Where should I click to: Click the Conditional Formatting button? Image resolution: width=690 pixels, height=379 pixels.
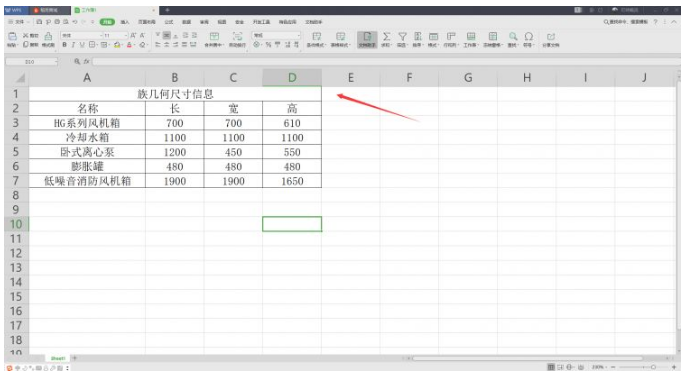click(316, 39)
